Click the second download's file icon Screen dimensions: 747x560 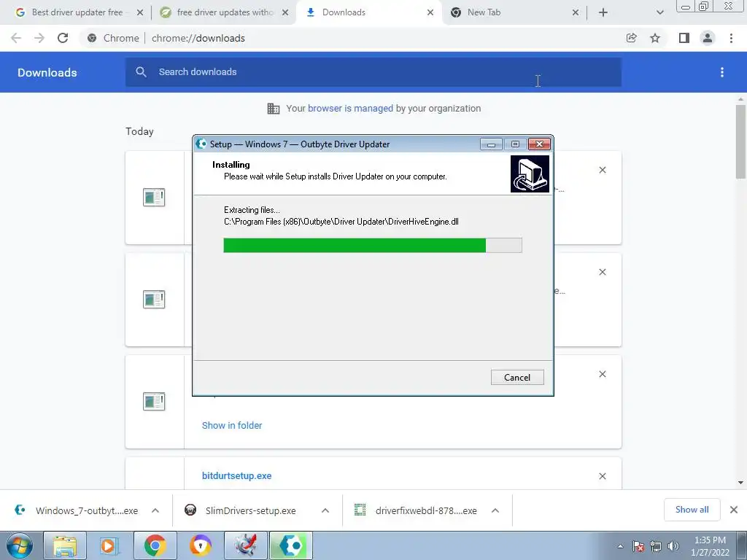pyautogui.click(x=154, y=299)
